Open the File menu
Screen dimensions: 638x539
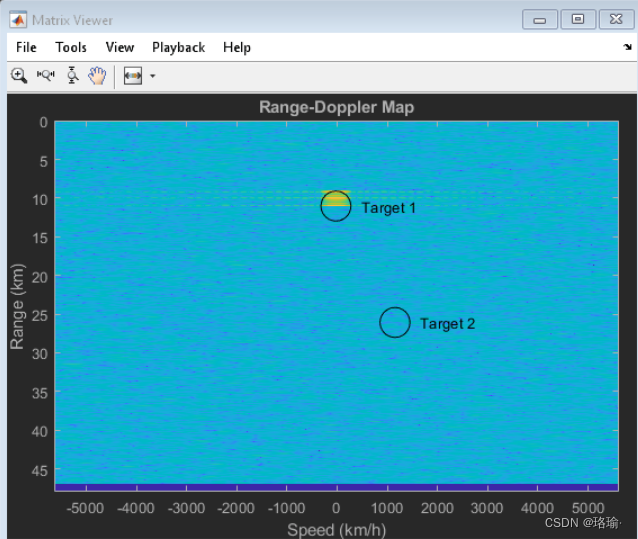click(26, 47)
